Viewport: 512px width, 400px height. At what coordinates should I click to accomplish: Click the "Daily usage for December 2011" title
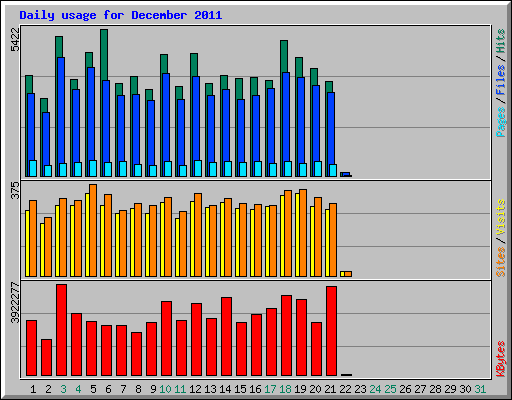(121, 15)
